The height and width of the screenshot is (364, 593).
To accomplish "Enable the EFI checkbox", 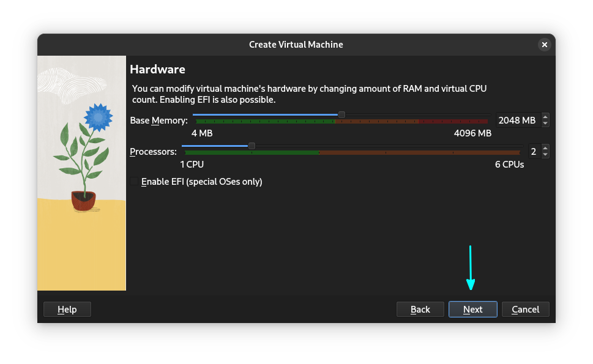I will click(x=135, y=182).
